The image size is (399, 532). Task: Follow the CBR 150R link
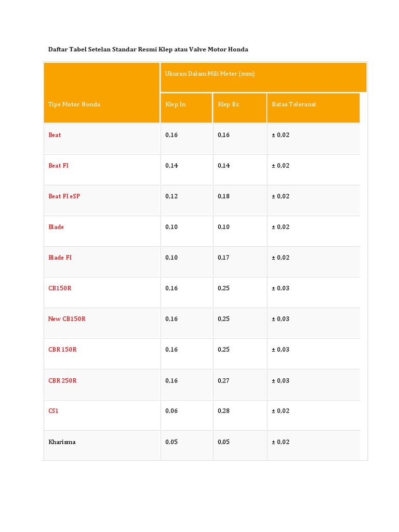pos(62,350)
